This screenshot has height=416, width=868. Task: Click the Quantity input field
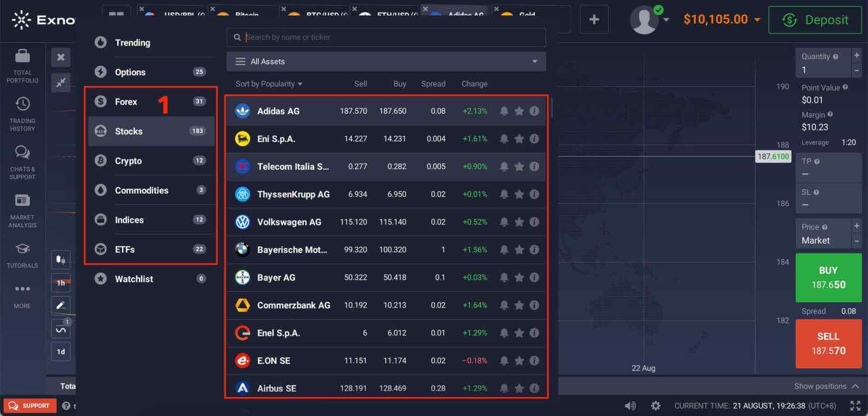pos(824,62)
